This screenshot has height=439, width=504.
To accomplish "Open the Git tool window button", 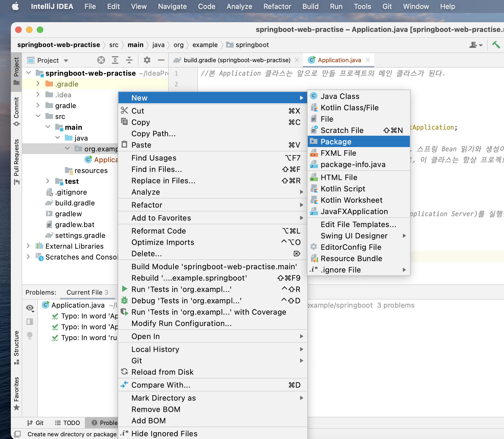I will [35, 423].
